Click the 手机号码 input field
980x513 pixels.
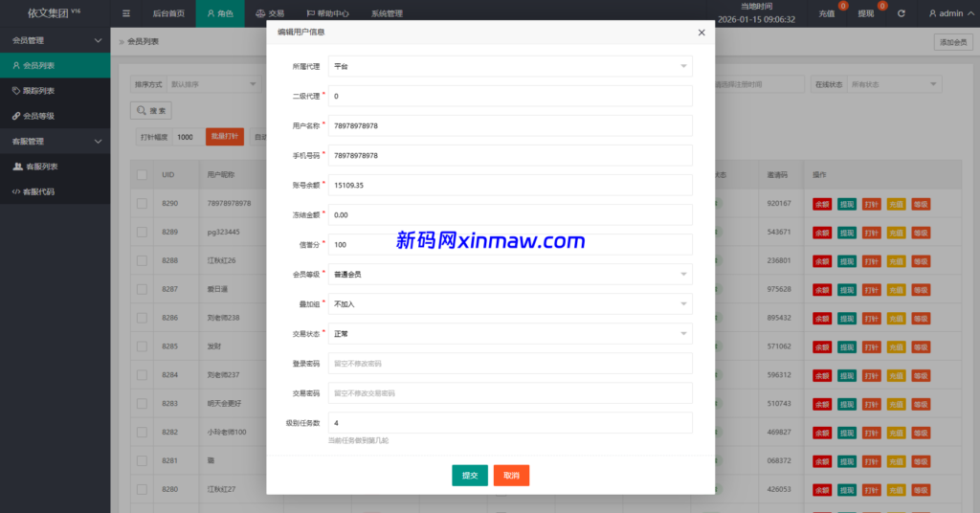tap(510, 156)
